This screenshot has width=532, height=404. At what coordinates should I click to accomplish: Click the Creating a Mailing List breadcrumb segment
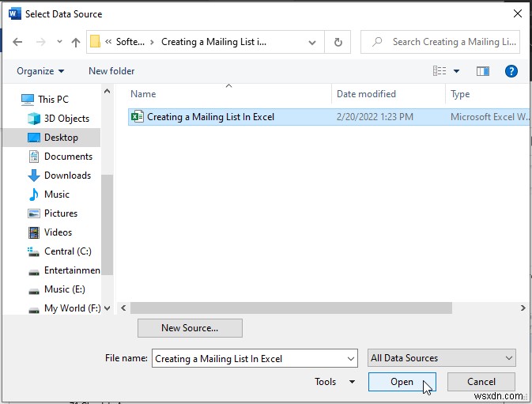[x=213, y=42]
